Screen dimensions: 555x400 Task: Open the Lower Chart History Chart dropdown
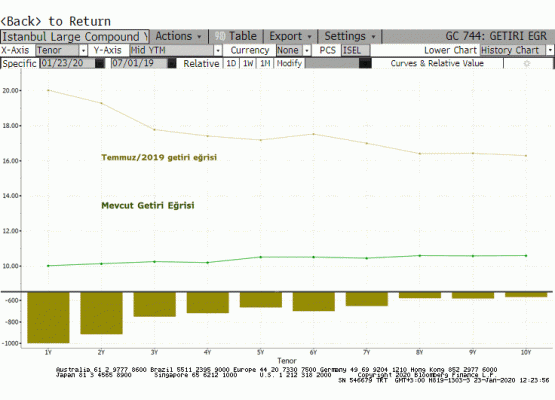(550, 50)
